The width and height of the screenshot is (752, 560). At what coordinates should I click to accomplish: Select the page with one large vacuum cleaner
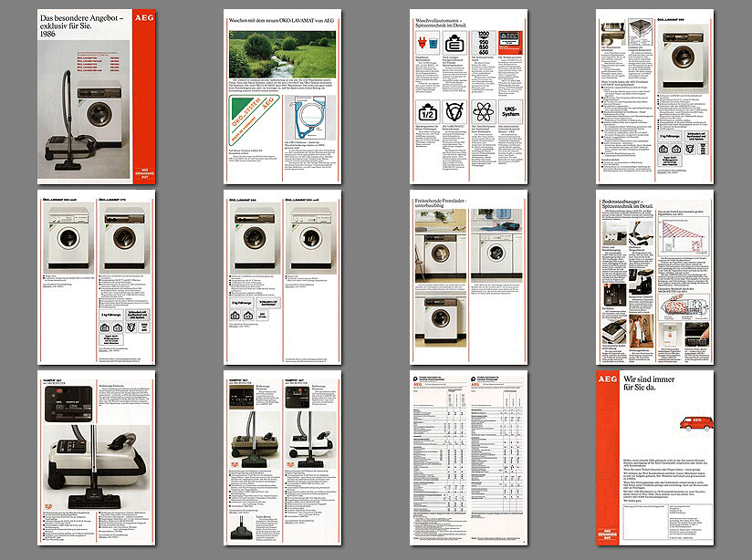pos(97,458)
